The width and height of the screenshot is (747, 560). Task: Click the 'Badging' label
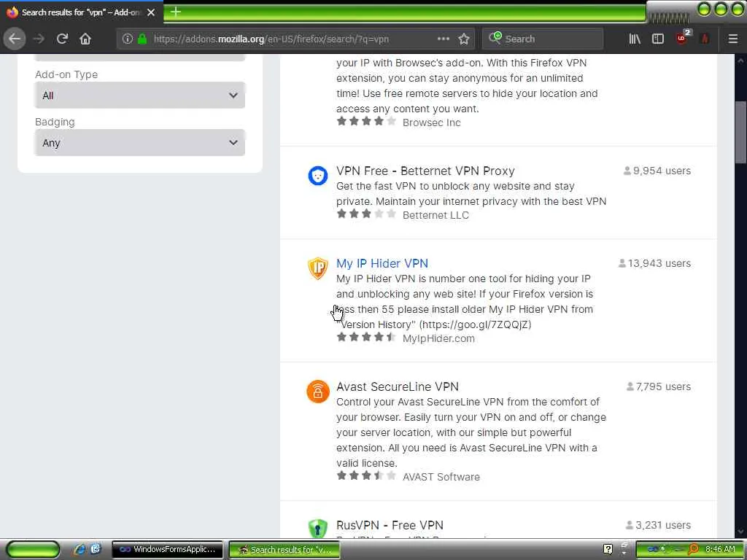[x=55, y=122]
